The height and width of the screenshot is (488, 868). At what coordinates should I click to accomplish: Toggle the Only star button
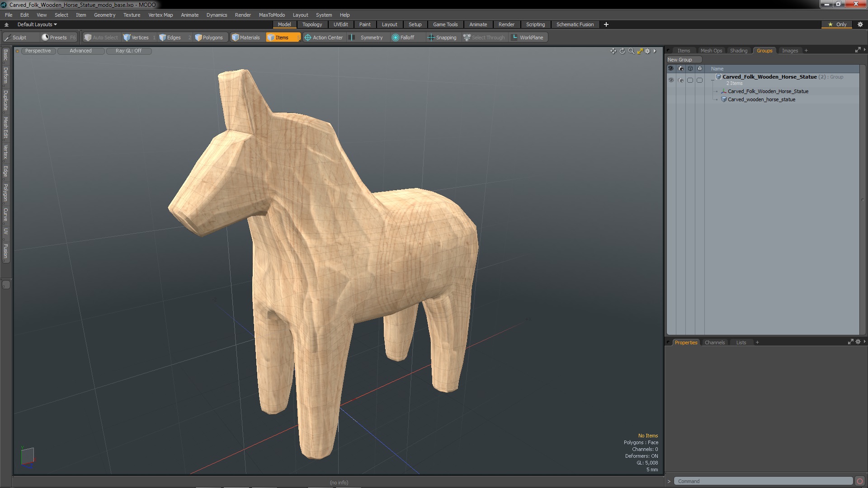point(837,24)
